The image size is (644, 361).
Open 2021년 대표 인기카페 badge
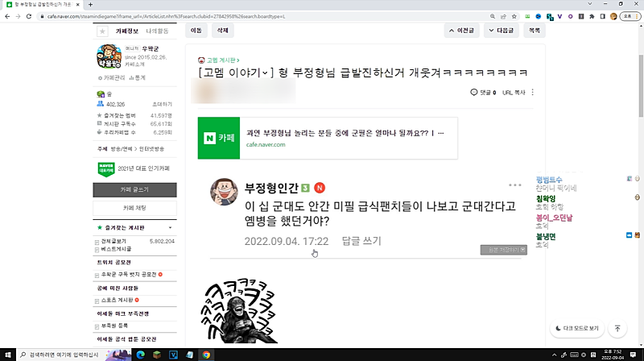click(x=134, y=168)
